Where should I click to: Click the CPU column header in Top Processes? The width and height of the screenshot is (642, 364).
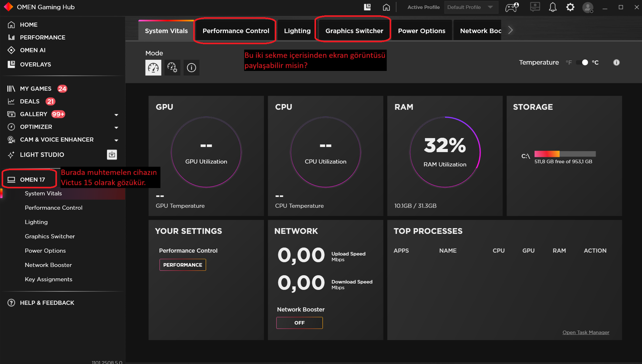(x=498, y=250)
